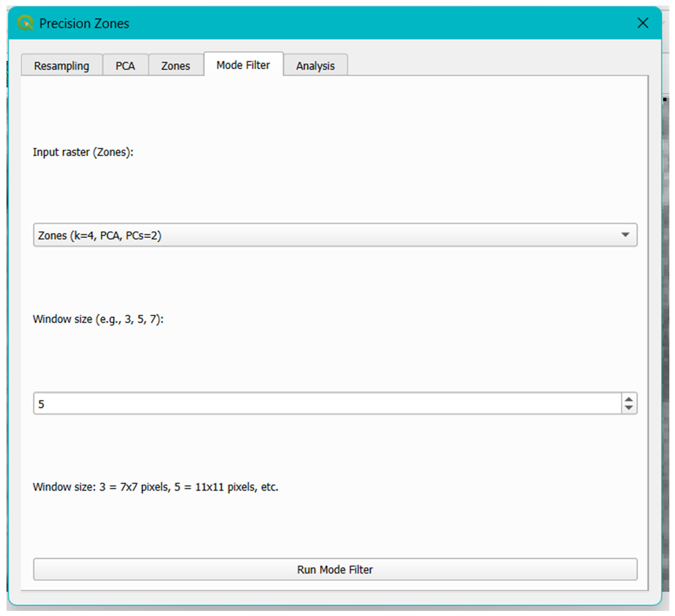Switch to the Analysis tab
This screenshot has width=675, height=616.
315,66
